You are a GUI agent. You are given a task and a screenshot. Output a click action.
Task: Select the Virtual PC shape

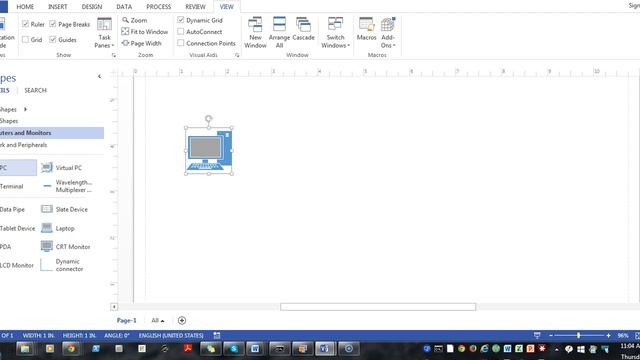pos(62,167)
